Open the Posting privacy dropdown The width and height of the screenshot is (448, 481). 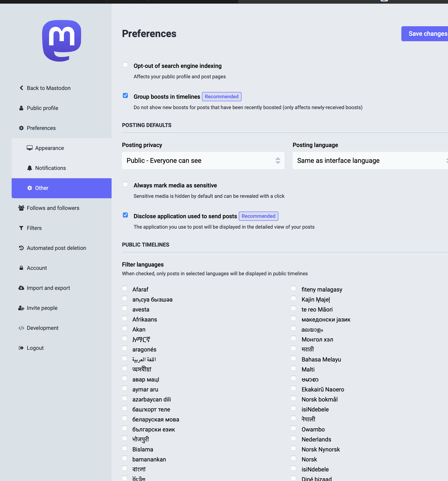(203, 160)
